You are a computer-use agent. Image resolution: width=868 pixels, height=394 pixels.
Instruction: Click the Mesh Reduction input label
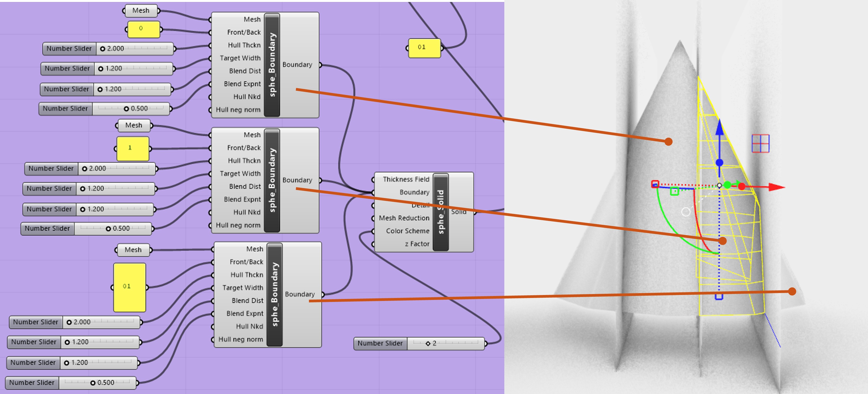(404, 218)
